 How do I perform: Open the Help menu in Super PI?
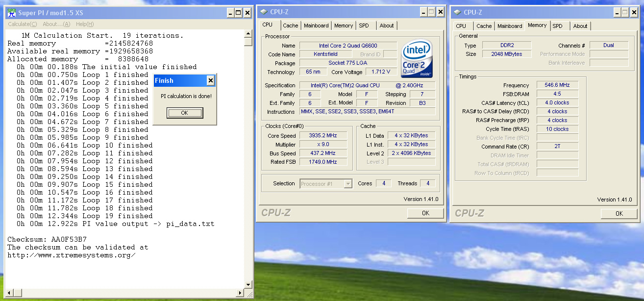click(x=85, y=24)
